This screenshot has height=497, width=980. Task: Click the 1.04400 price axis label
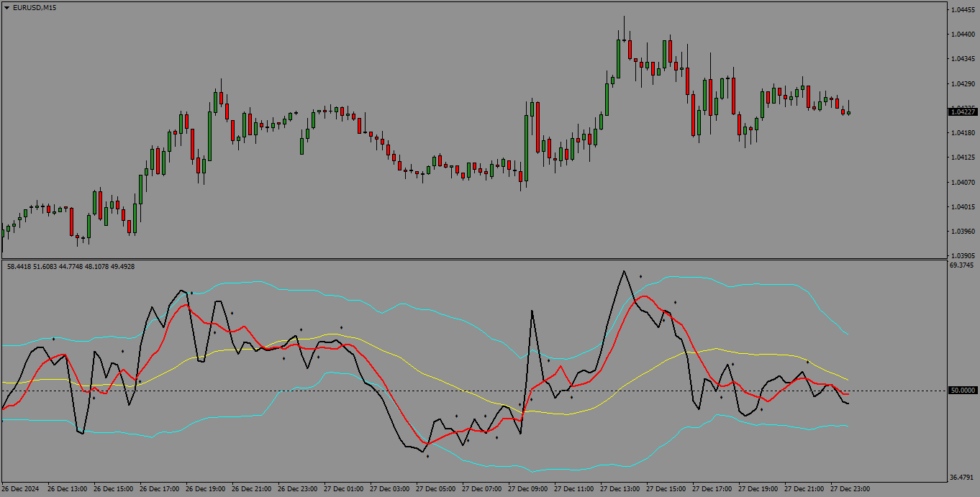(x=963, y=35)
